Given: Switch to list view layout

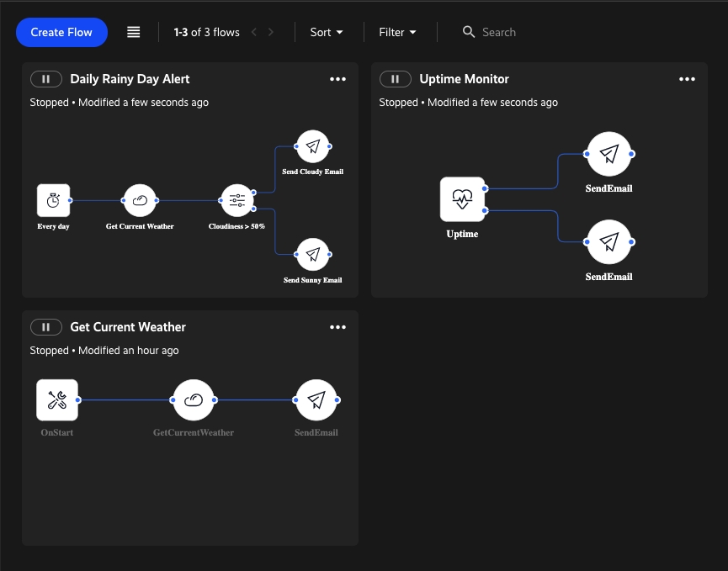Looking at the screenshot, I should click(134, 32).
